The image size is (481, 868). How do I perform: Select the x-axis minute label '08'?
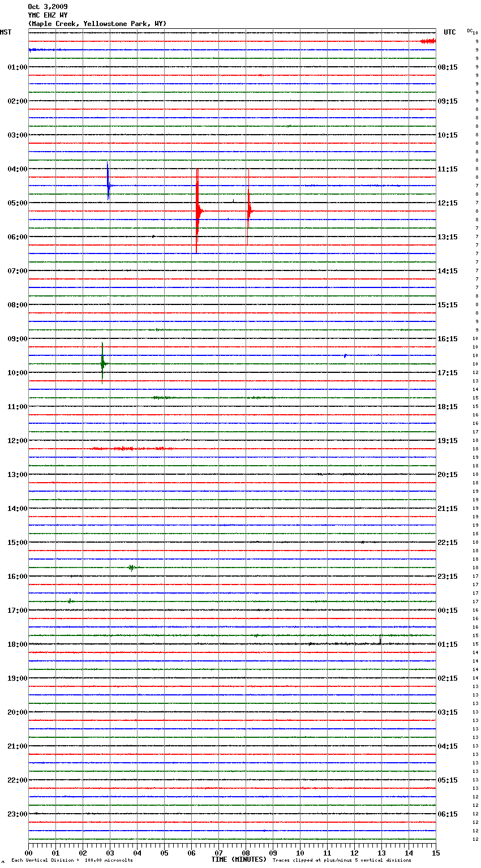coord(246,853)
